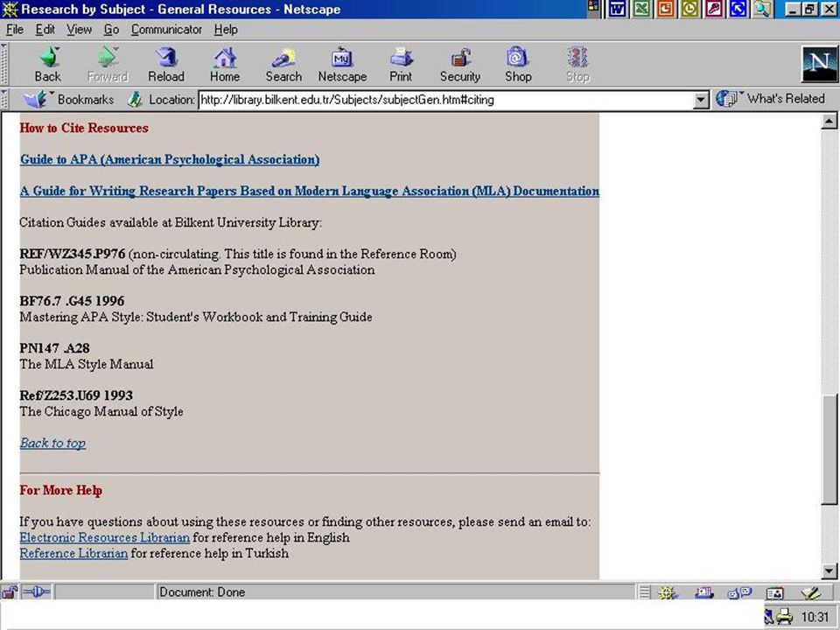Open Navigator from the component bar
This screenshot has height=630, width=840.
[668, 592]
